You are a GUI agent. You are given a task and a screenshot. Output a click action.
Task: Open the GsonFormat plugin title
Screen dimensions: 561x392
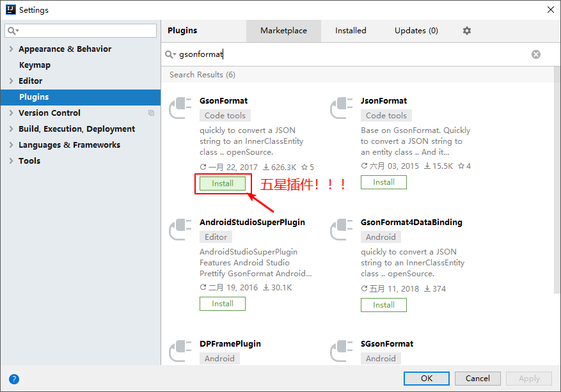pyautogui.click(x=224, y=101)
